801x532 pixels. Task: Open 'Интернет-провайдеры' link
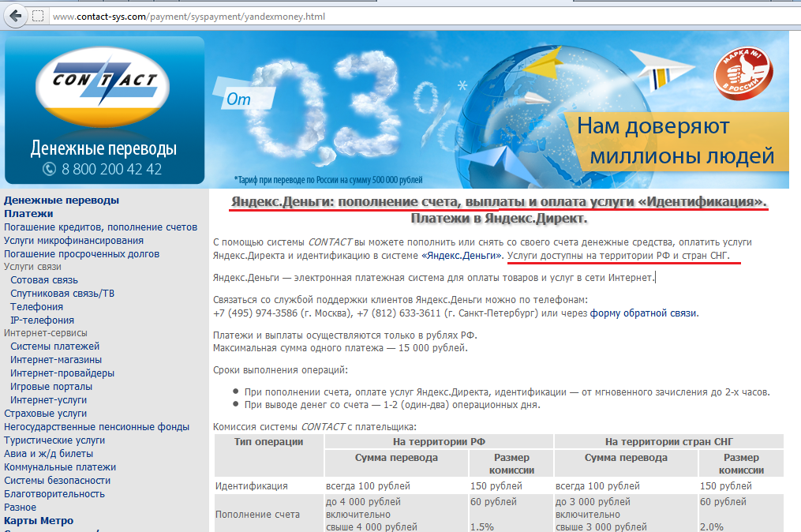pyautogui.click(x=62, y=373)
